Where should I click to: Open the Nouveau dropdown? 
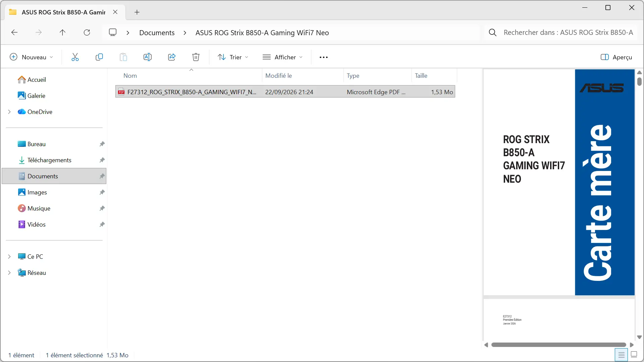click(x=31, y=57)
